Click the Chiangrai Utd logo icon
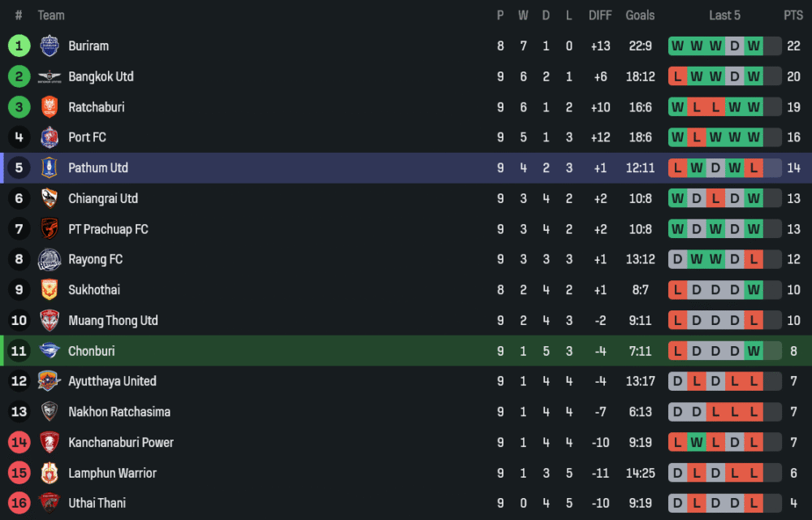This screenshot has height=520, width=812. tap(50, 198)
